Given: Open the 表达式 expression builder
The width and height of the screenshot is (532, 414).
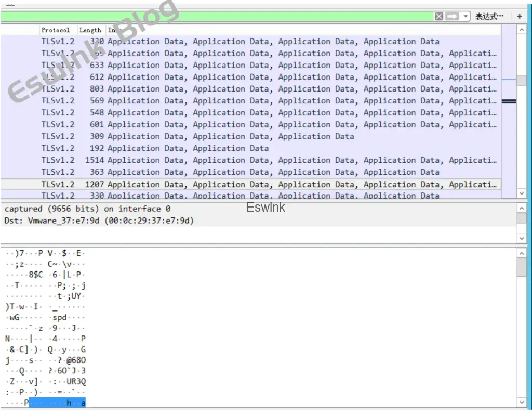Looking at the screenshot, I should (x=489, y=17).
